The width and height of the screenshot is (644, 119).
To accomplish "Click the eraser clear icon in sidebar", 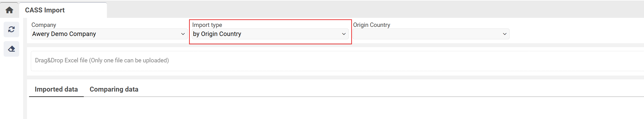I will coord(11,49).
